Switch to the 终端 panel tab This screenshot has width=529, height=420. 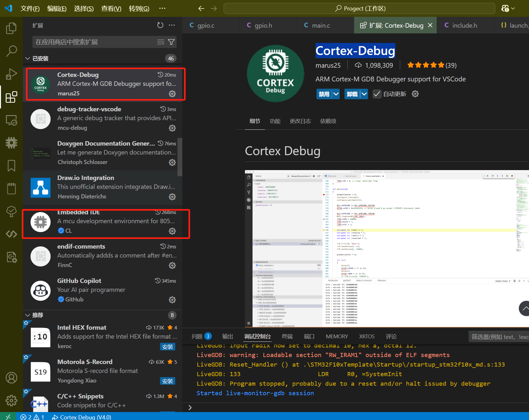tap(287, 336)
